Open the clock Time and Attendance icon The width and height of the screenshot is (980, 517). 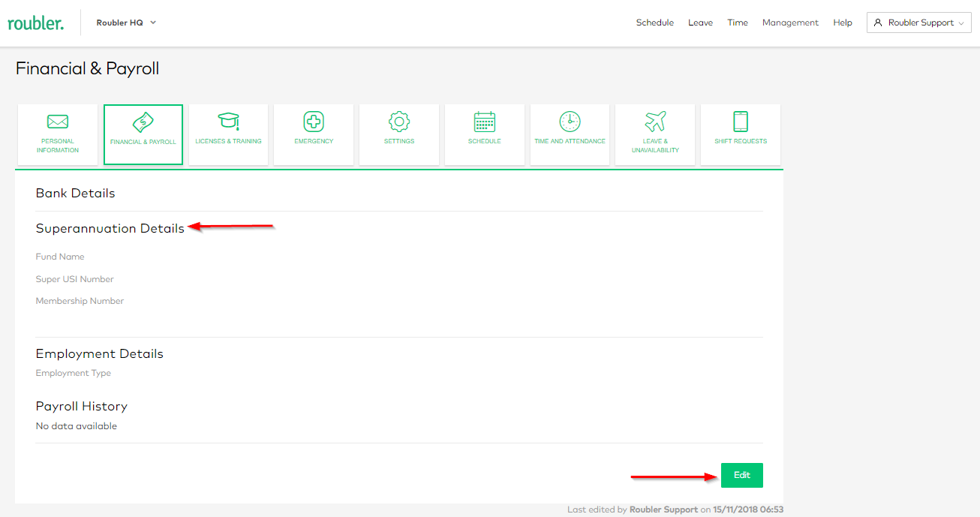(570, 122)
